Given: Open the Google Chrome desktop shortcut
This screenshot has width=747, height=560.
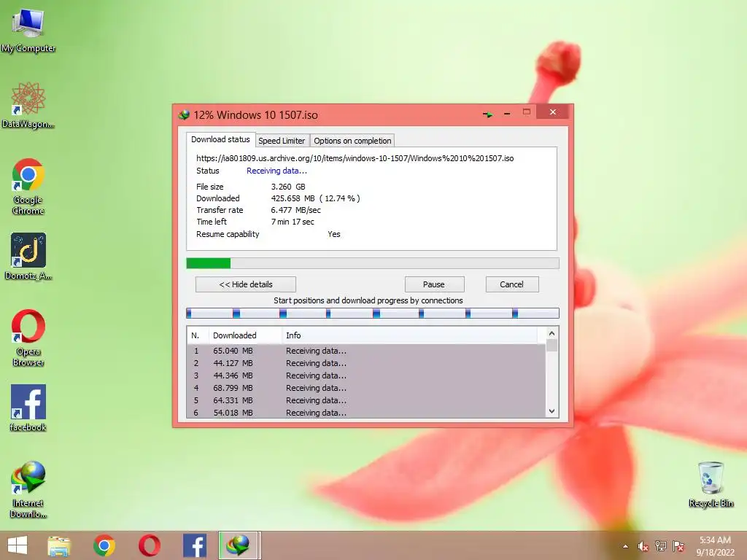Looking at the screenshot, I should [28, 187].
